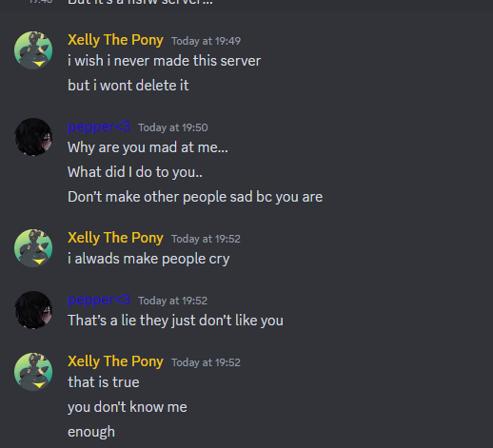Click timestamp Today at 19:50
Image resolution: width=493 pixels, height=448 pixels.
tap(173, 127)
